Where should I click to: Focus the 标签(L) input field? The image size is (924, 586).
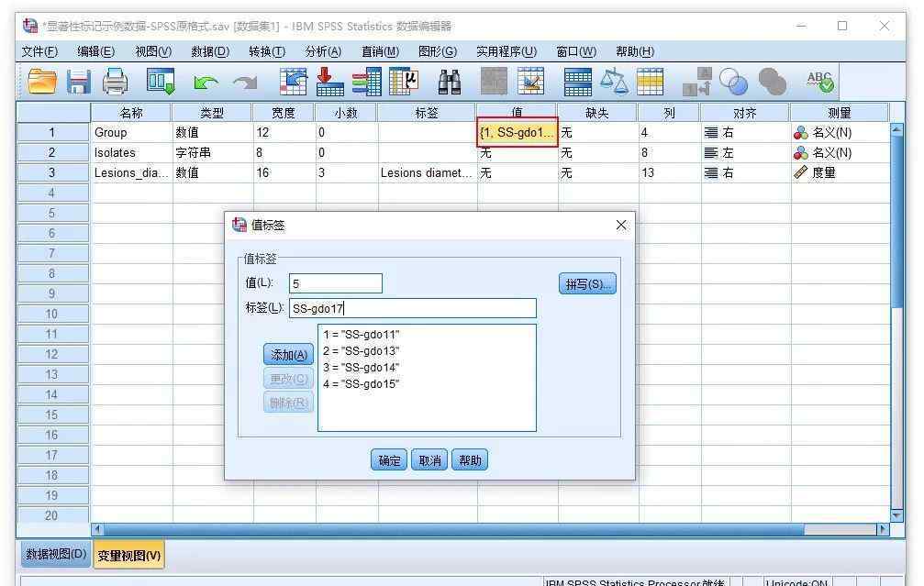pos(413,308)
